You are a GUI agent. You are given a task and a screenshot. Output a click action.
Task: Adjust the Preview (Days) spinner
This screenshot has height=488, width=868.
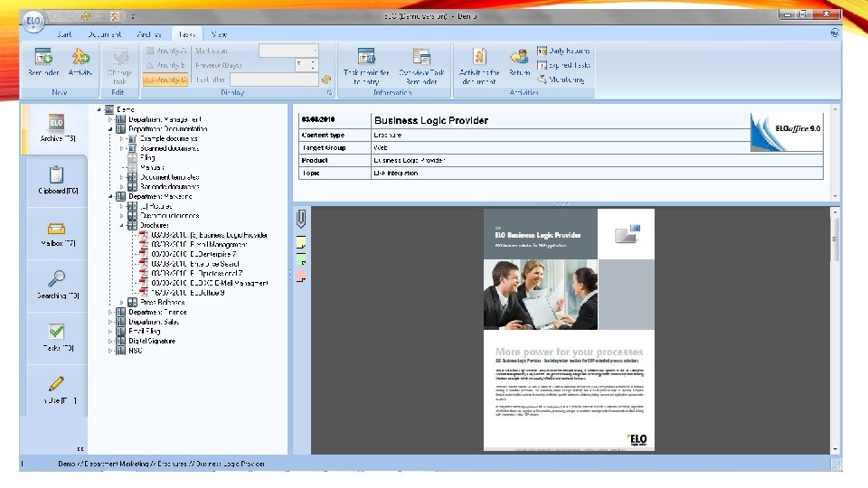(x=313, y=65)
